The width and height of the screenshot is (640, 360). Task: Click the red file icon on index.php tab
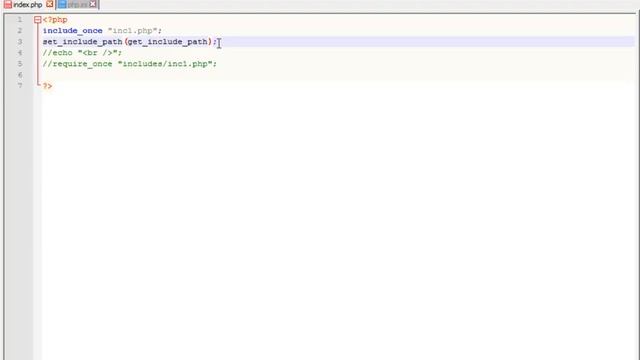(x=8, y=4)
